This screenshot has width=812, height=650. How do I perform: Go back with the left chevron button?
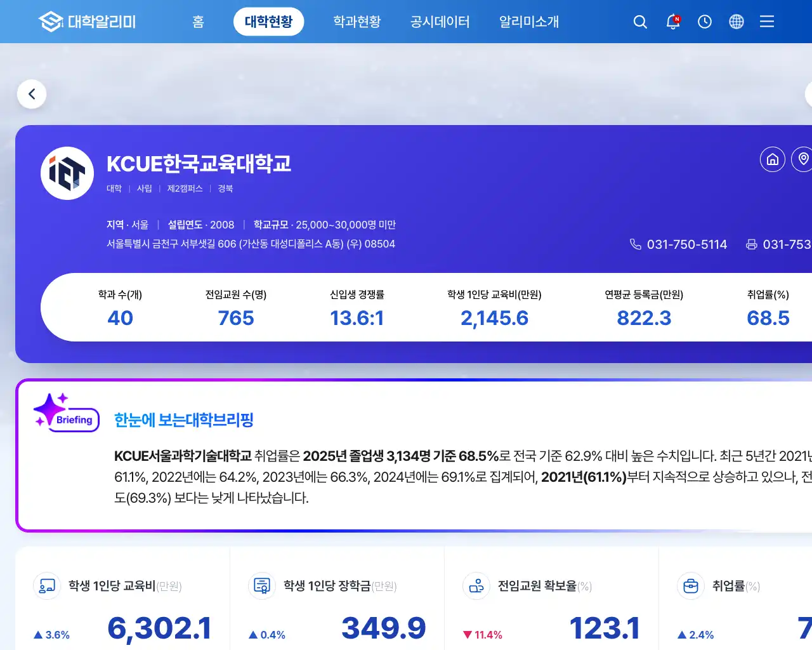32,94
